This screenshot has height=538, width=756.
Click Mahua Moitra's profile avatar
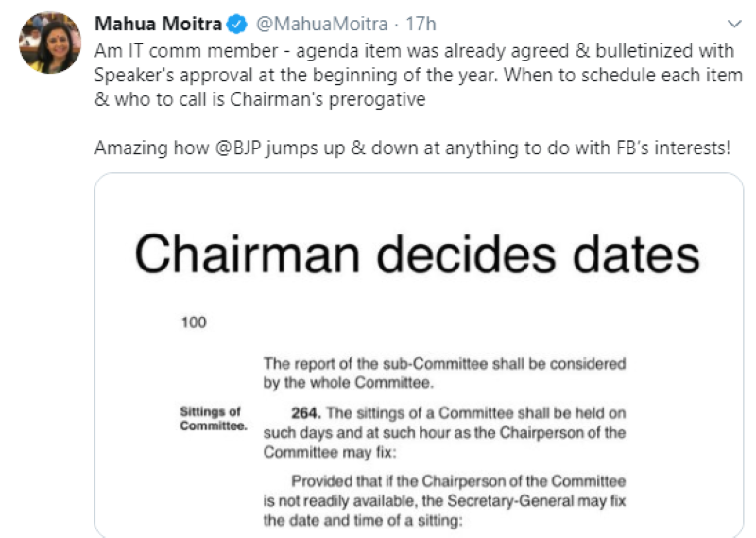point(49,43)
